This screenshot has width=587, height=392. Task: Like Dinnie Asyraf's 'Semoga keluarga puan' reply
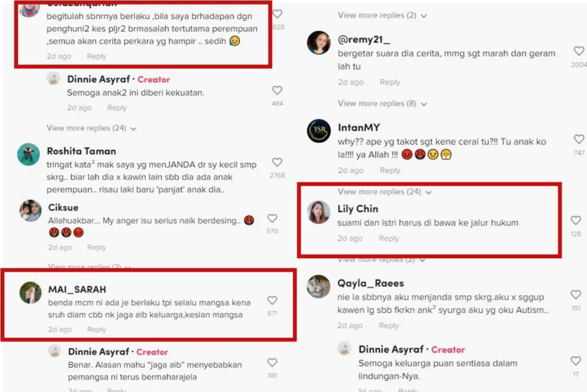[576, 361]
